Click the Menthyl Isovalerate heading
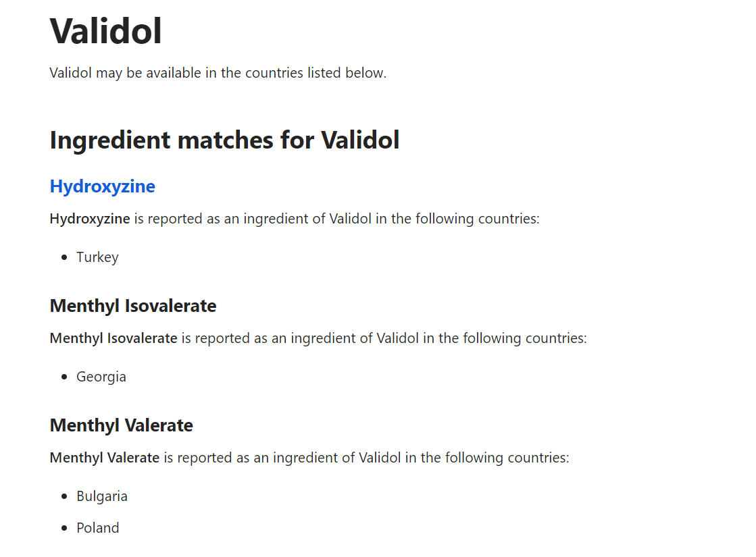756x557 pixels. (x=133, y=306)
